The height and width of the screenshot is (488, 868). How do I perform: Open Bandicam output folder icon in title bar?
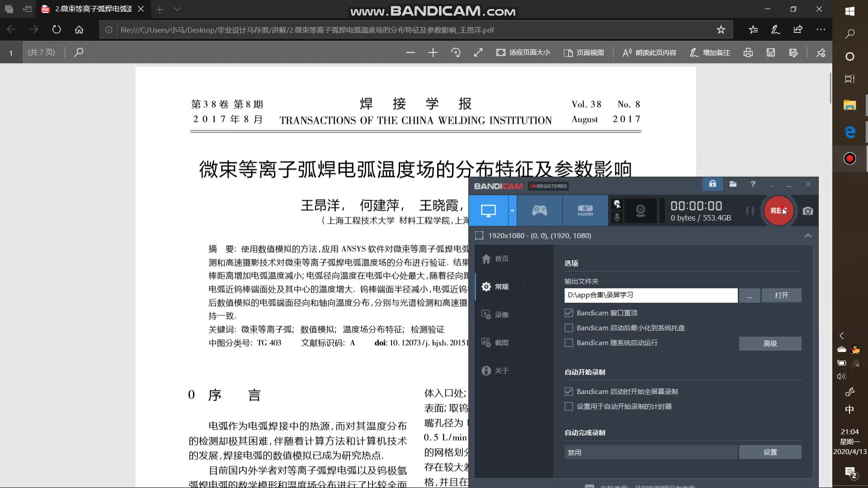tap(733, 184)
